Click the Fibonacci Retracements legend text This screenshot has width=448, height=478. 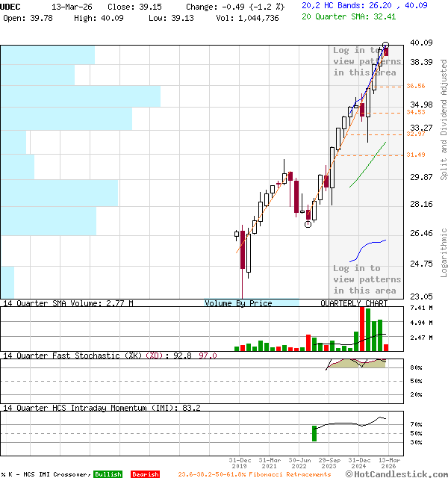pos(255,474)
